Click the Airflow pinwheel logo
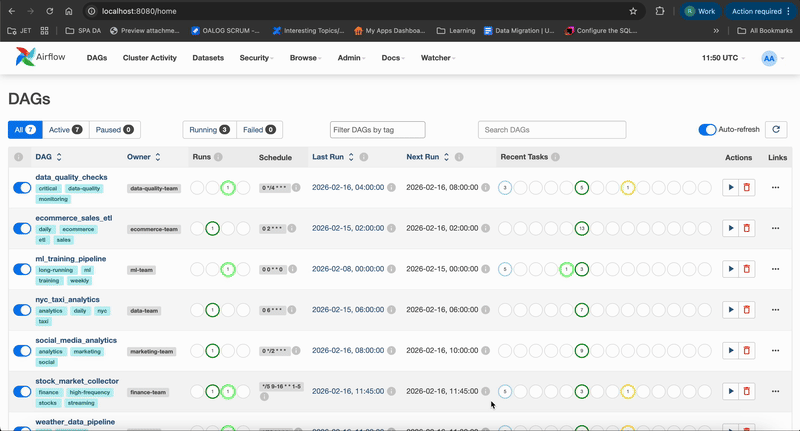The height and width of the screenshot is (431, 800). coord(25,57)
